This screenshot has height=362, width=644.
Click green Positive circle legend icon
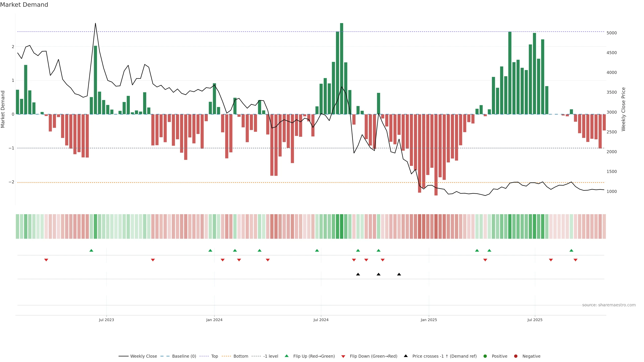pos(485,356)
